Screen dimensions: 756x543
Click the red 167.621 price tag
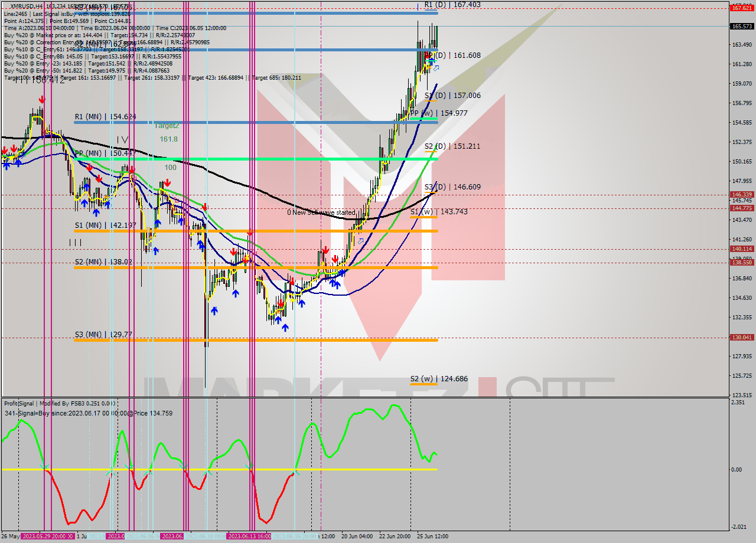click(x=741, y=8)
